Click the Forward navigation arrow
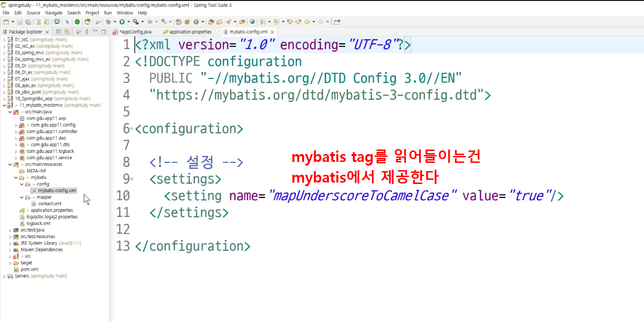Screen dimensions: 644x322 321,22
